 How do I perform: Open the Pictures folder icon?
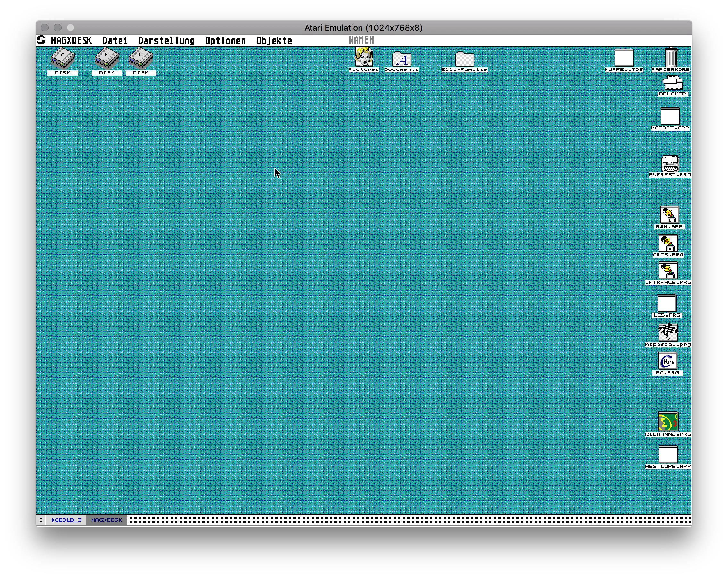click(364, 57)
